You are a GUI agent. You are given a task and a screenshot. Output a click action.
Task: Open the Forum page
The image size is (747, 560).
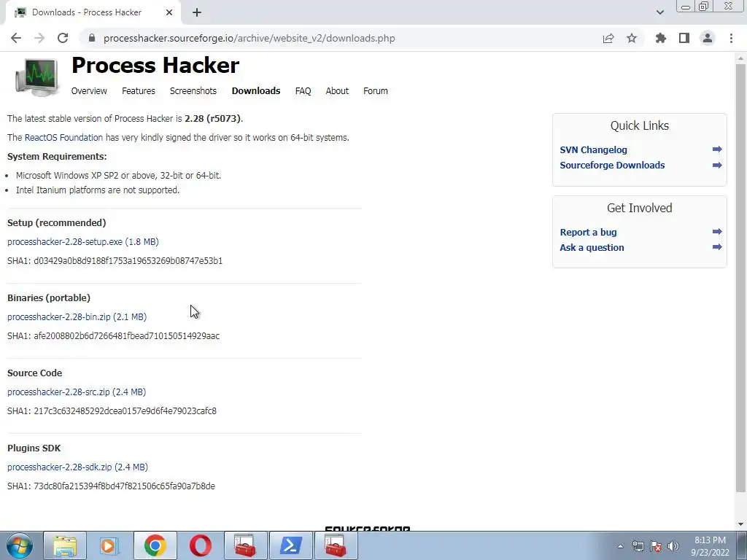click(376, 91)
